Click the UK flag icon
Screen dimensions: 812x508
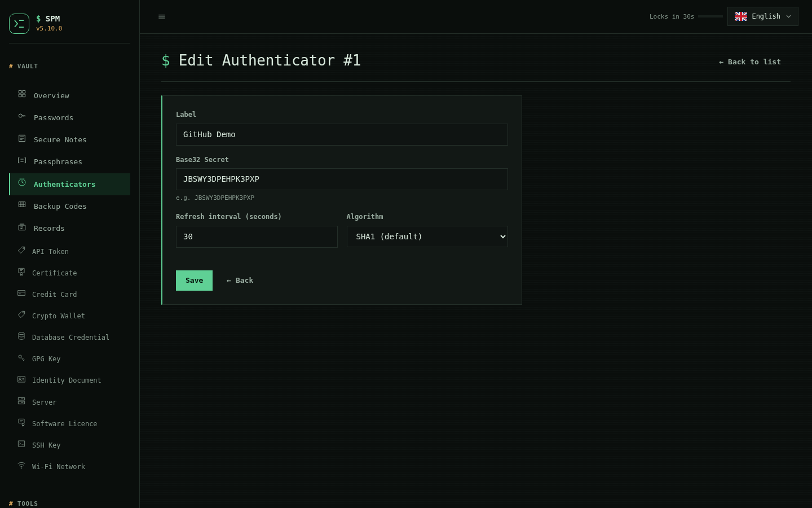tap(741, 16)
